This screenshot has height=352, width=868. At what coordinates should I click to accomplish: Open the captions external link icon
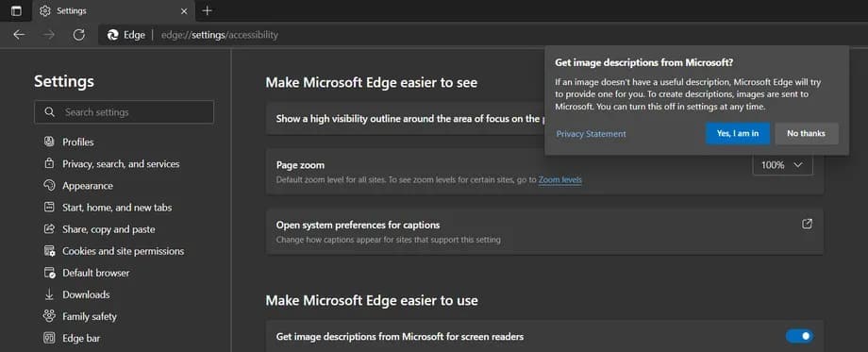(807, 225)
